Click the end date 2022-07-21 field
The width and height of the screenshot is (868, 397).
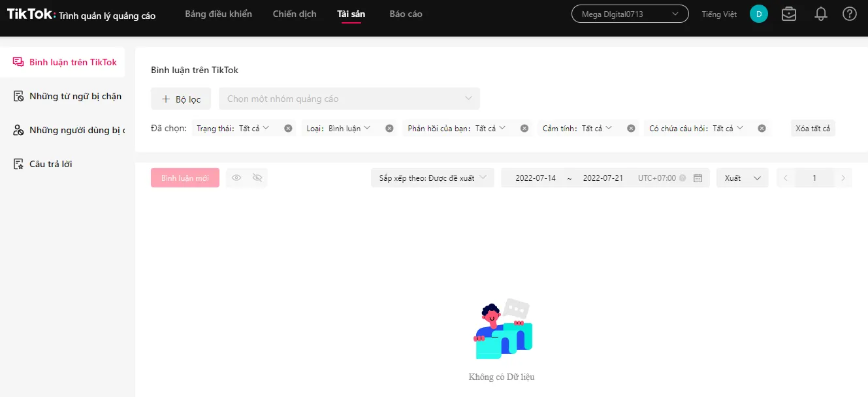(x=603, y=178)
